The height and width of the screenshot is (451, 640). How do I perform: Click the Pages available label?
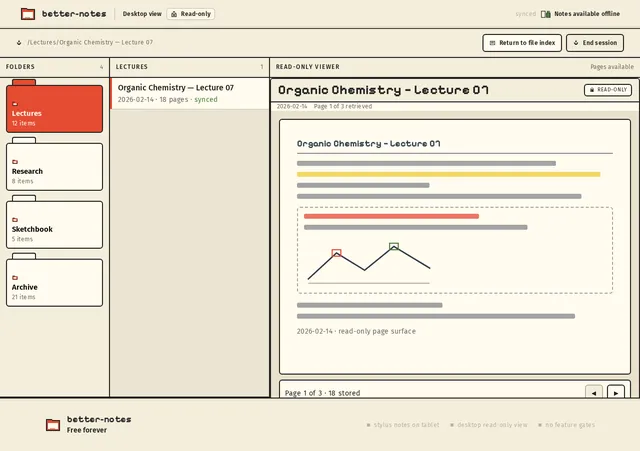tap(612, 67)
